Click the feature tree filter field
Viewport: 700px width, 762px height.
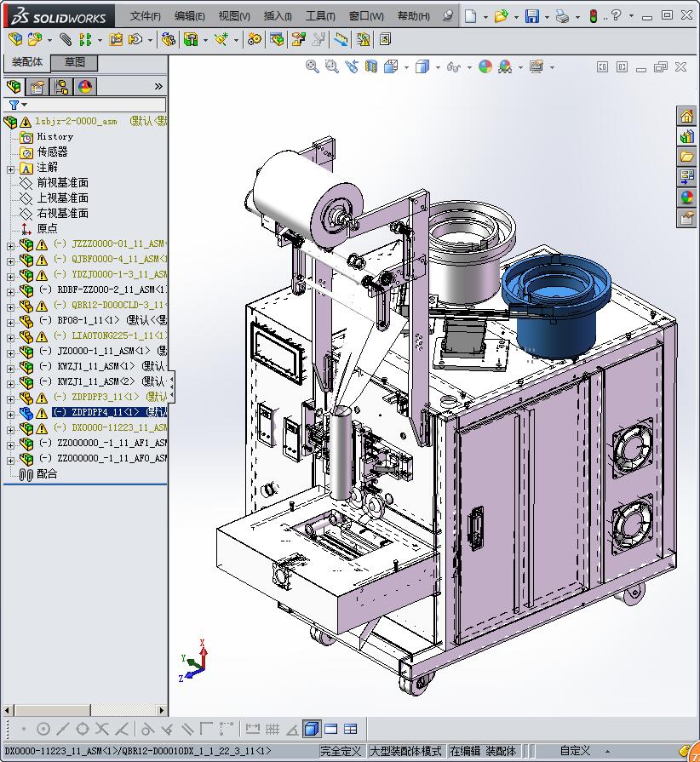85,105
